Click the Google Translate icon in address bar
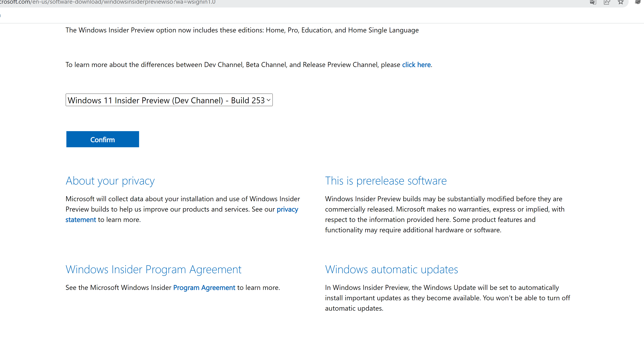The image size is (644, 355). tap(593, 2)
